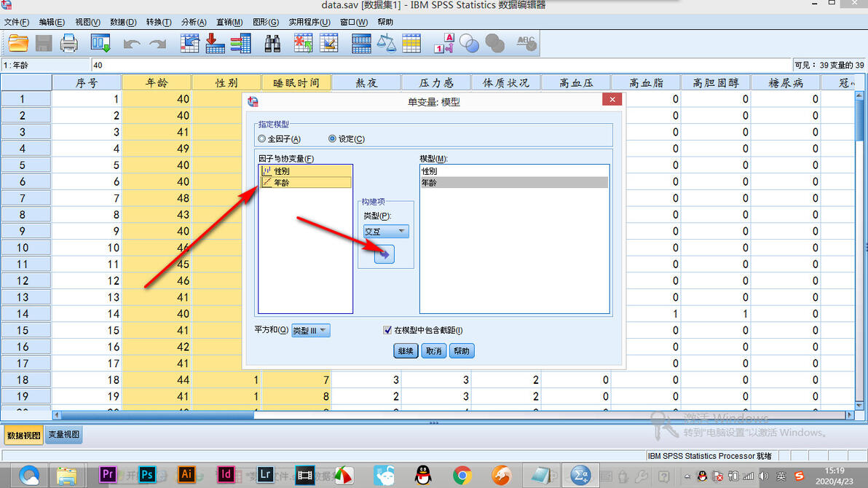Toggle value labels icon
The width and height of the screenshot is (868, 488).
pos(444,43)
